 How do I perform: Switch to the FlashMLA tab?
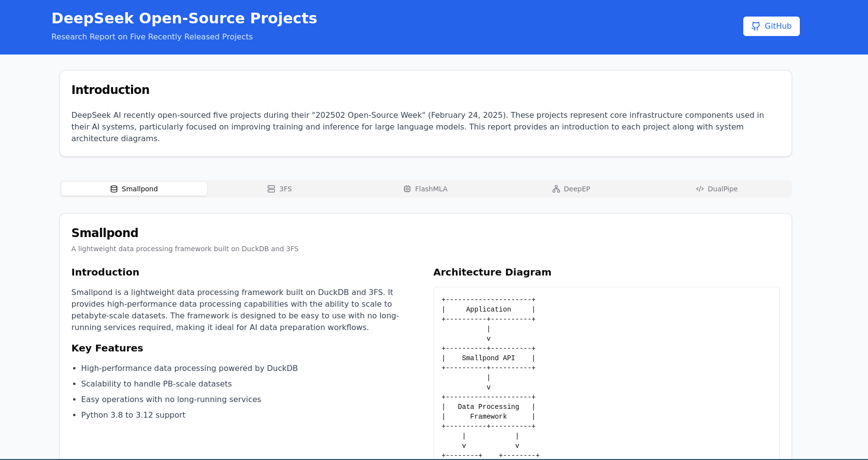tap(425, 189)
